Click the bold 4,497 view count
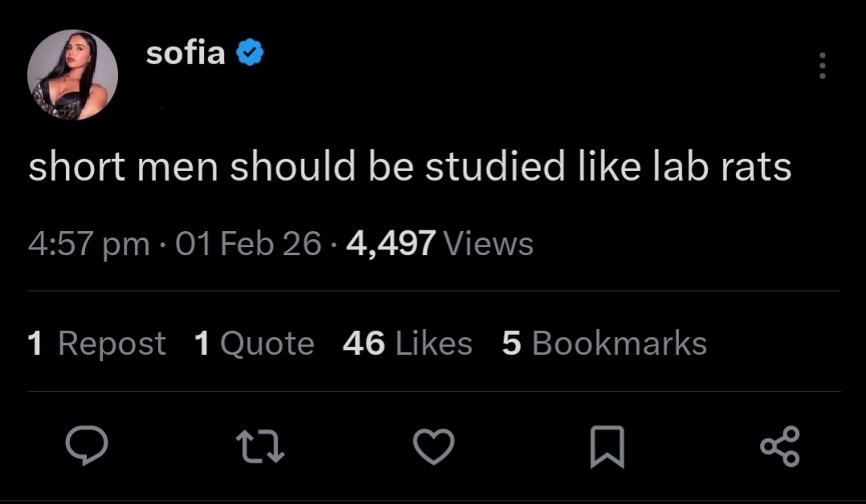This screenshot has height=504, width=866. (x=391, y=243)
